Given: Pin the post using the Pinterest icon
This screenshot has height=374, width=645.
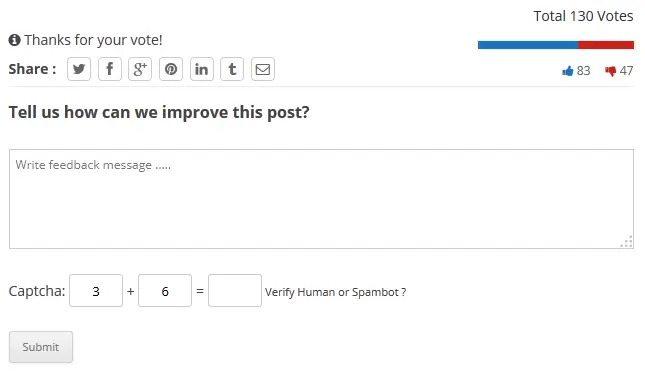Looking at the screenshot, I should [171, 69].
